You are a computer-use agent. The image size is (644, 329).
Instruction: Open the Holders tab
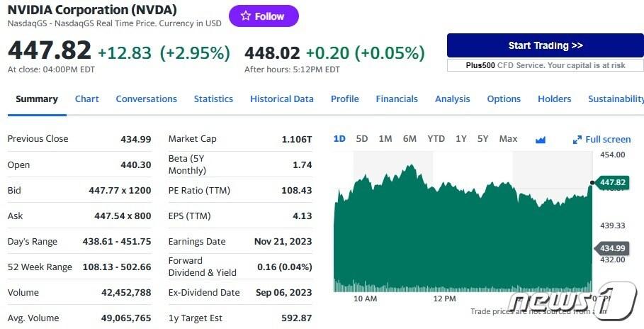click(x=554, y=99)
